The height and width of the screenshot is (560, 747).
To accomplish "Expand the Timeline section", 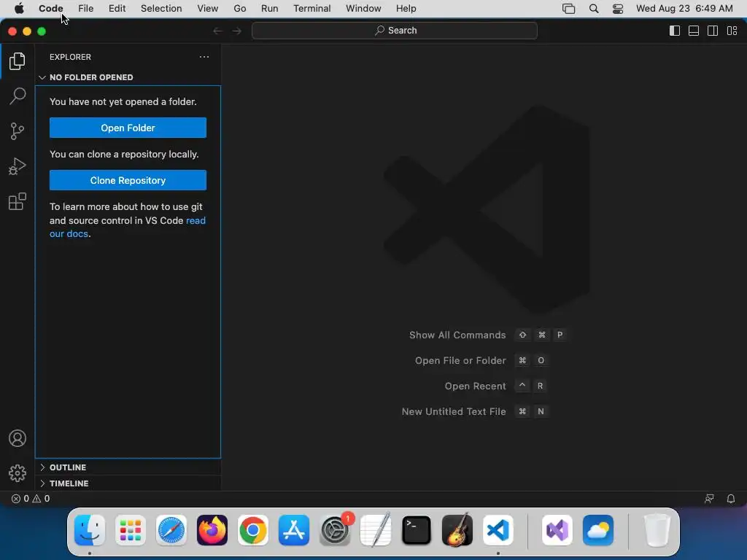I will coord(128,483).
